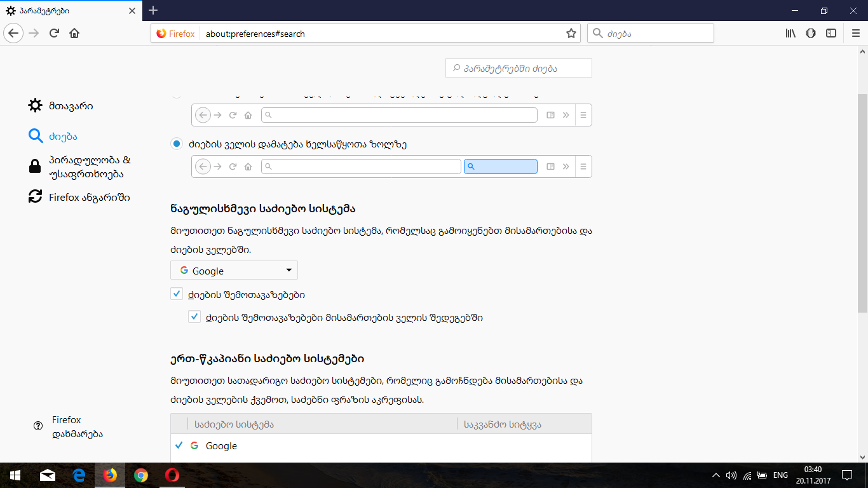Screen dimensions: 868x488
Task: Open the Firefox დახმარება help link
Action: (77, 427)
